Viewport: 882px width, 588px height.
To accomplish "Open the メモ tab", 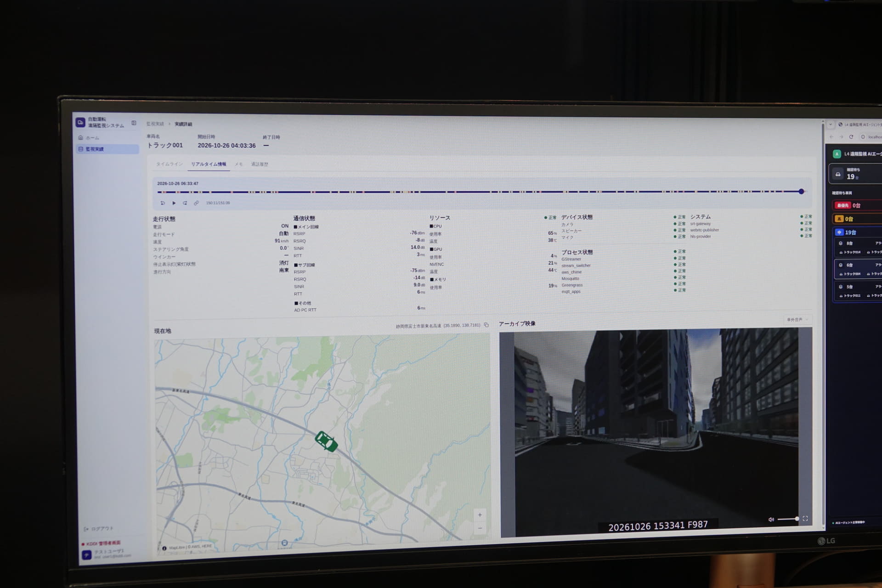I will [x=239, y=164].
